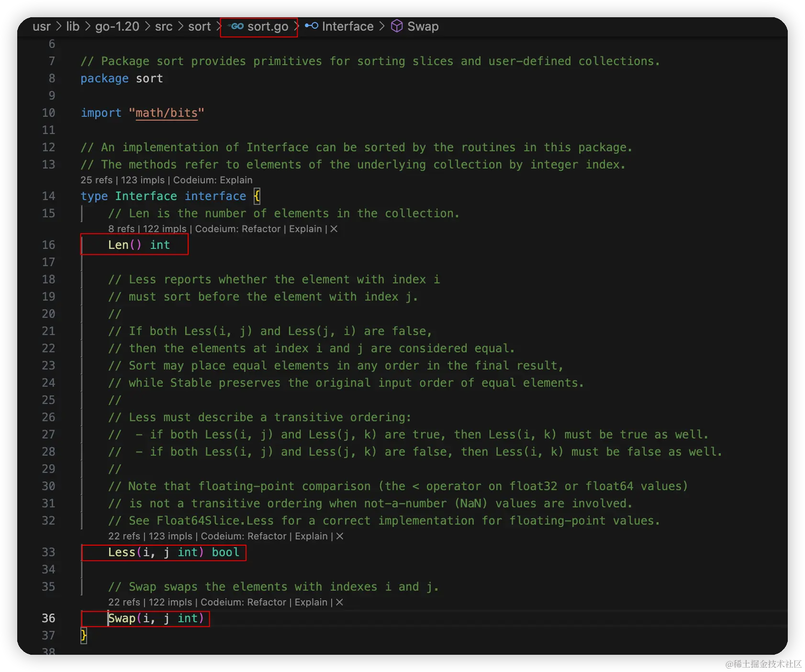Image resolution: width=805 pixels, height=672 pixels.
Task: Run Codeium: Refactor above Len()
Action: [238, 229]
